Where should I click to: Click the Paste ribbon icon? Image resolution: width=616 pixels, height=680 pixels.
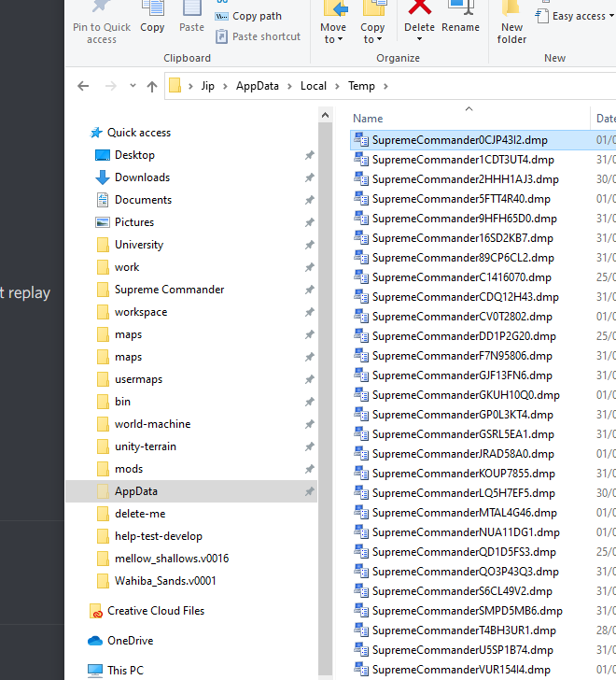191,8
